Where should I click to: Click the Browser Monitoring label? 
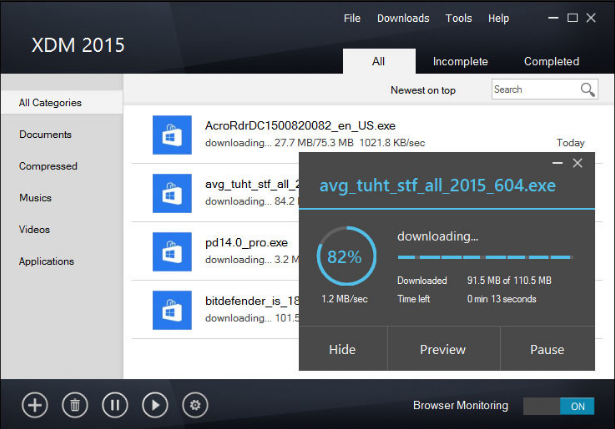[460, 405]
